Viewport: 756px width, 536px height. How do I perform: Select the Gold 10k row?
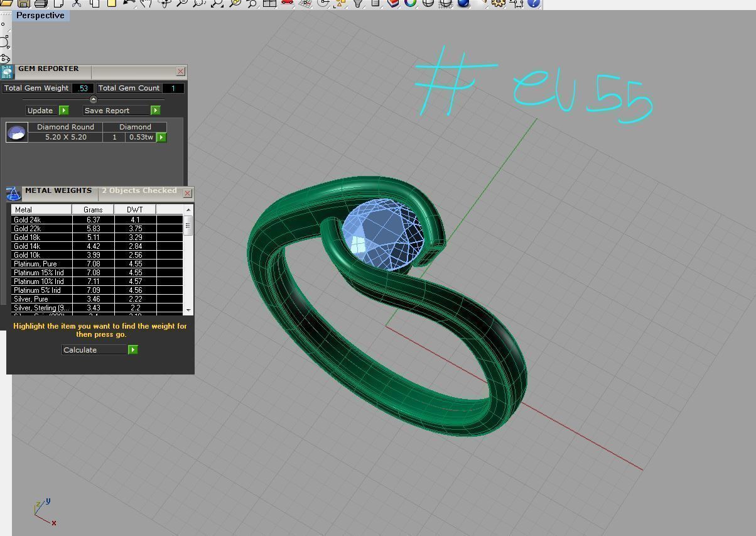point(97,255)
